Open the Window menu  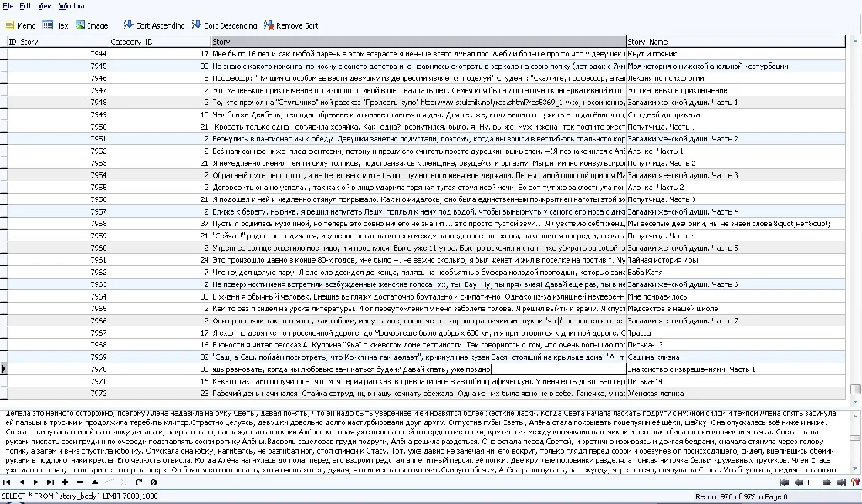point(71,6)
